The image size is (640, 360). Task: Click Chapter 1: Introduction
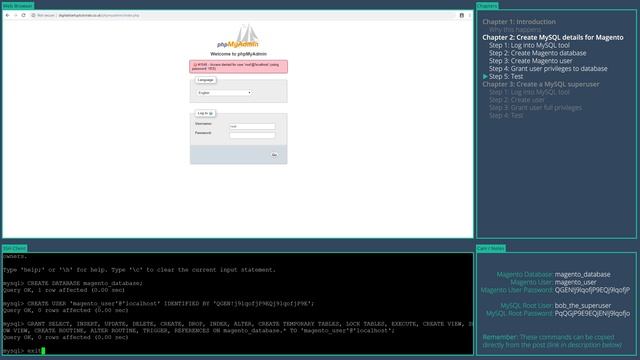tap(519, 22)
